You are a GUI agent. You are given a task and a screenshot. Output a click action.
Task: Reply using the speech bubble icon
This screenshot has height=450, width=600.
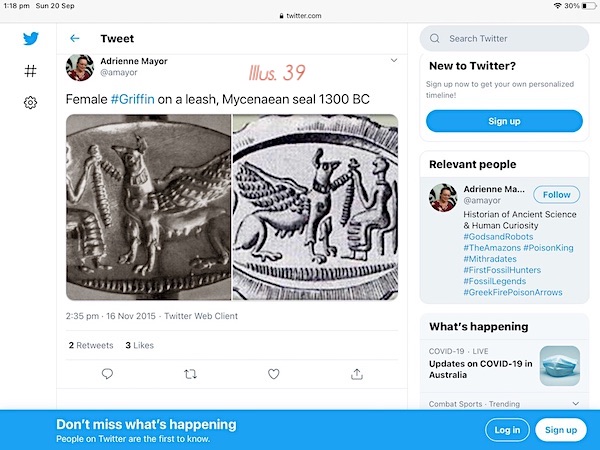coord(107,373)
